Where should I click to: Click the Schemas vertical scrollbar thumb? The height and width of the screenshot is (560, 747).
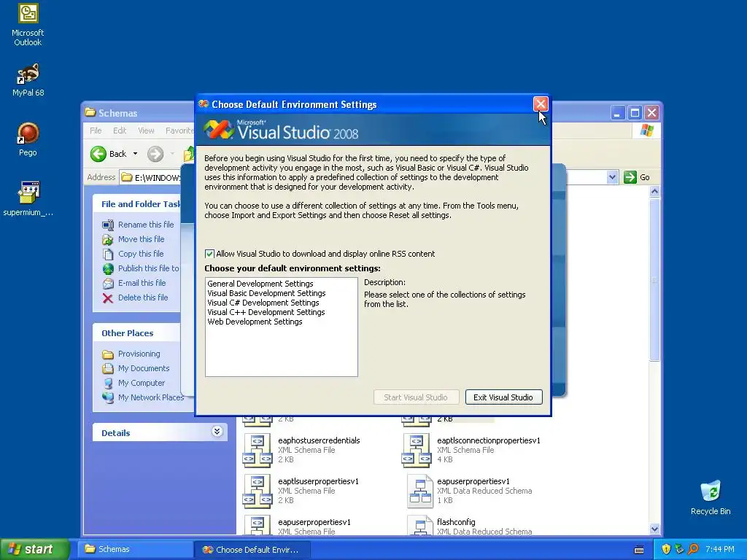tap(654, 279)
